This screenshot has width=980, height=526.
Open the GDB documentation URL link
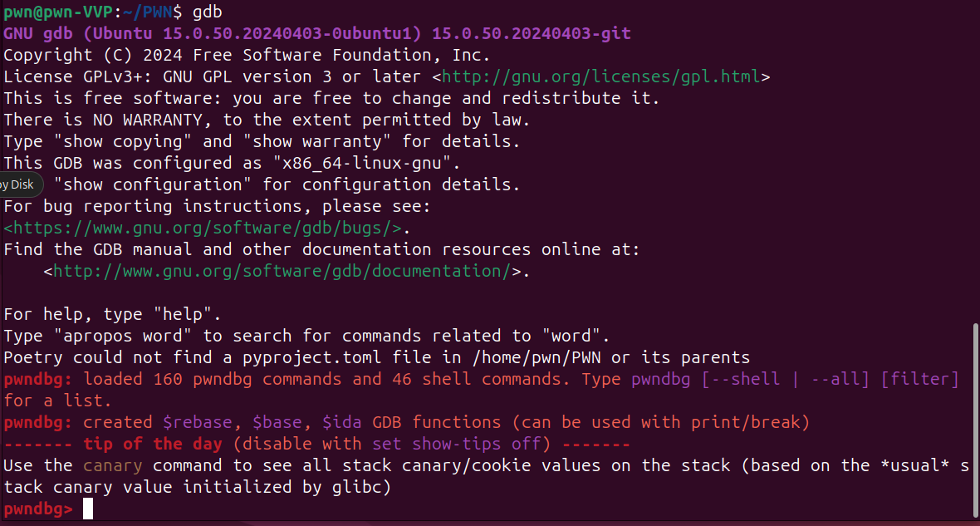pos(282,271)
